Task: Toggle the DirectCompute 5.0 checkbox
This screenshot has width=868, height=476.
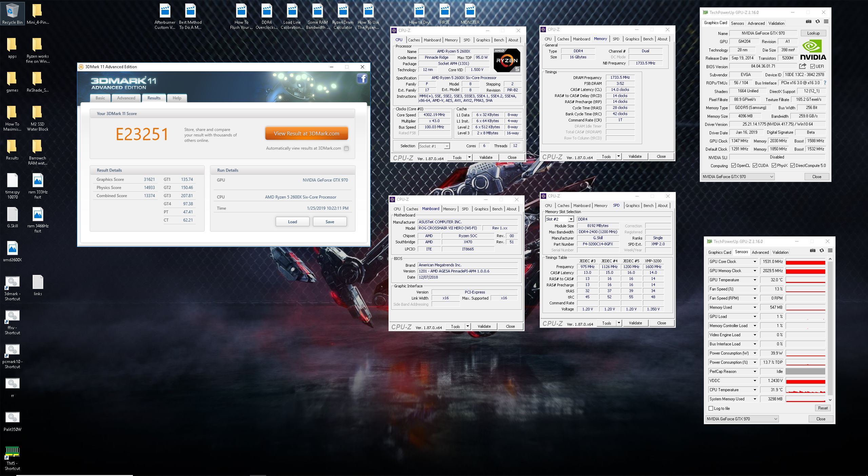Action: tap(792, 166)
